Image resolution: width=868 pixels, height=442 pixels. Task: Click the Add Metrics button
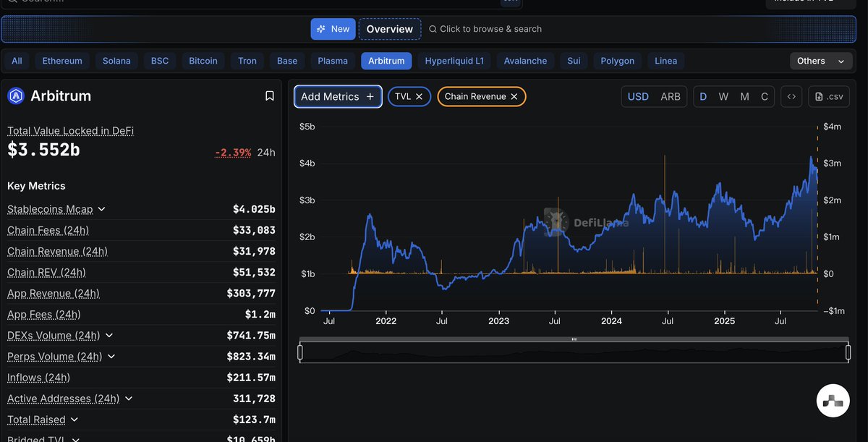point(338,96)
